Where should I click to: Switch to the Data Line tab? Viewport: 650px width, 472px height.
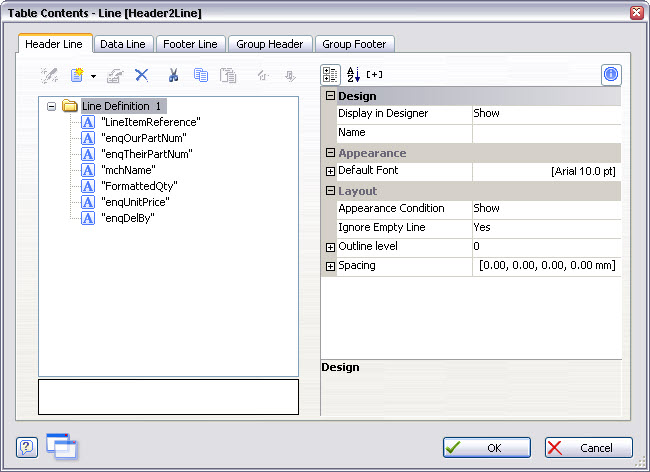click(123, 44)
